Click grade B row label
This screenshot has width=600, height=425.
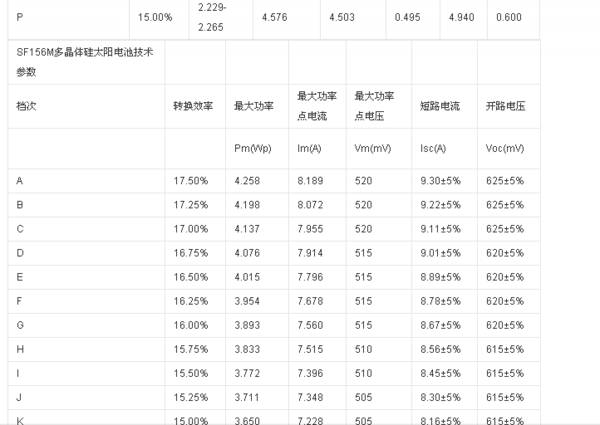pyautogui.click(x=20, y=205)
